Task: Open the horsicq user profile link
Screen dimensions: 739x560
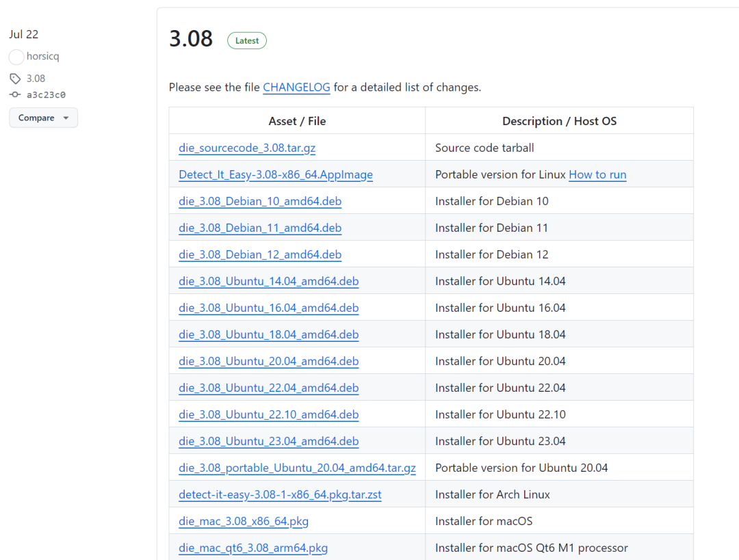Action: [43, 56]
